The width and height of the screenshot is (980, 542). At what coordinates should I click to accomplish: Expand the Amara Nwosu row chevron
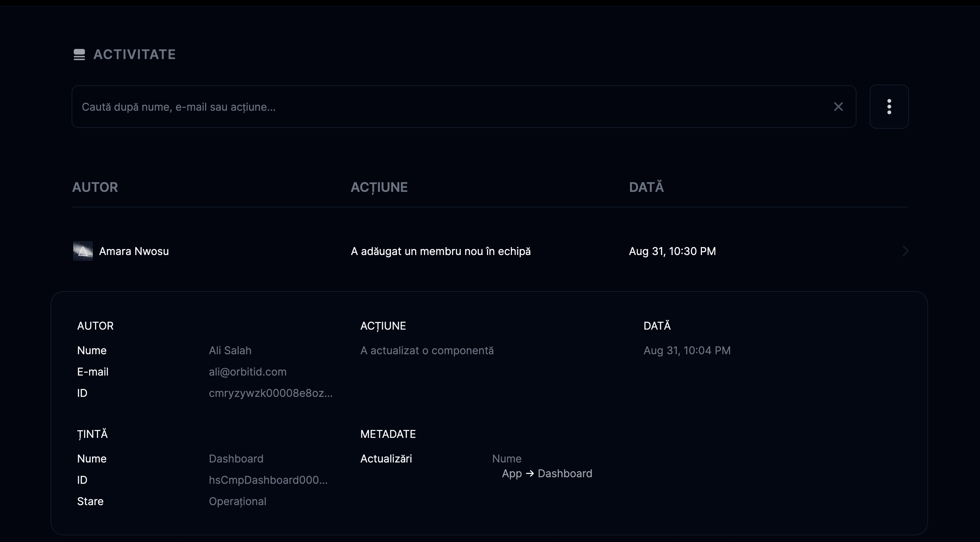point(905,251)
